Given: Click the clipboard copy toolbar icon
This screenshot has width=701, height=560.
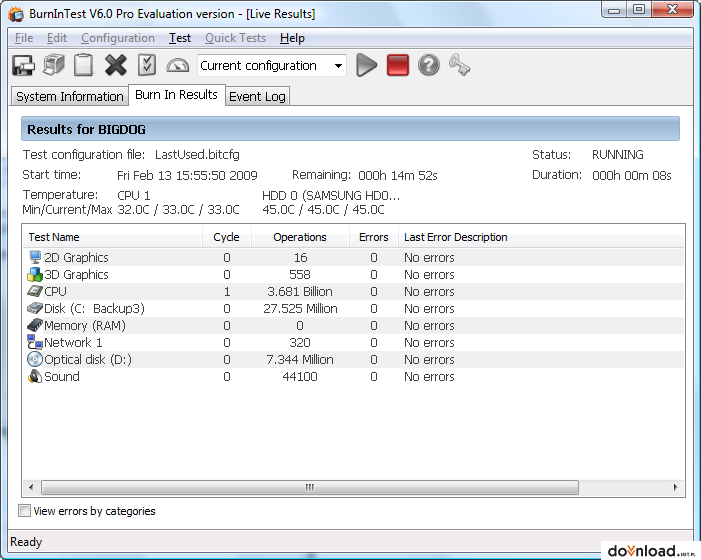Looking at the screenshot, I should 84,65.
